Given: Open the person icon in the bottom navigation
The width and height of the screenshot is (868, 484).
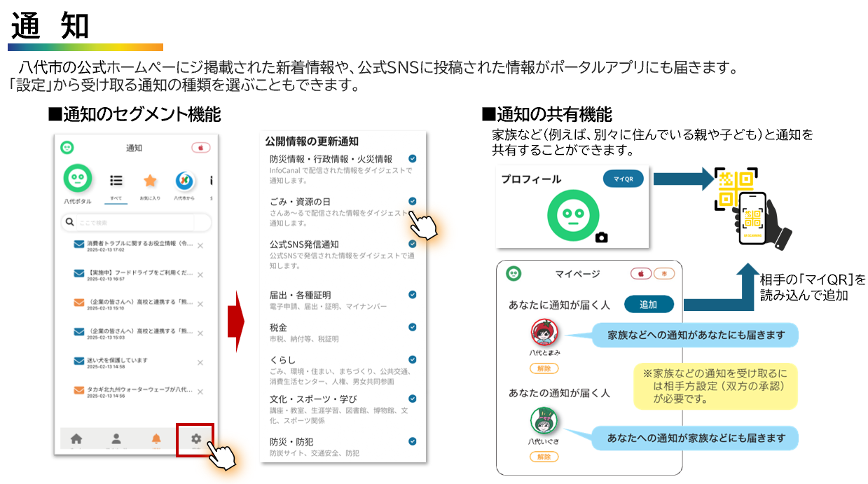Looking at the screenshot, I should pyautogui.click(x=116, y=439).
